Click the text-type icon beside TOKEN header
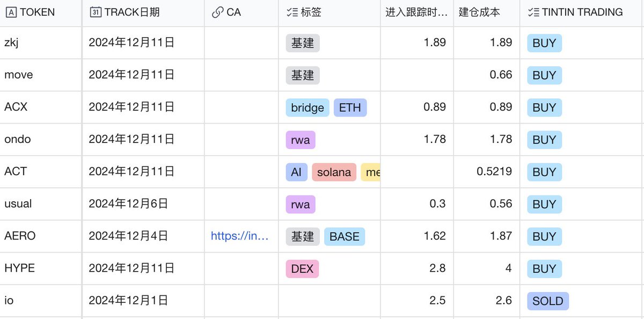This screenshot has height=319, width=644. [x=10, y=12]
